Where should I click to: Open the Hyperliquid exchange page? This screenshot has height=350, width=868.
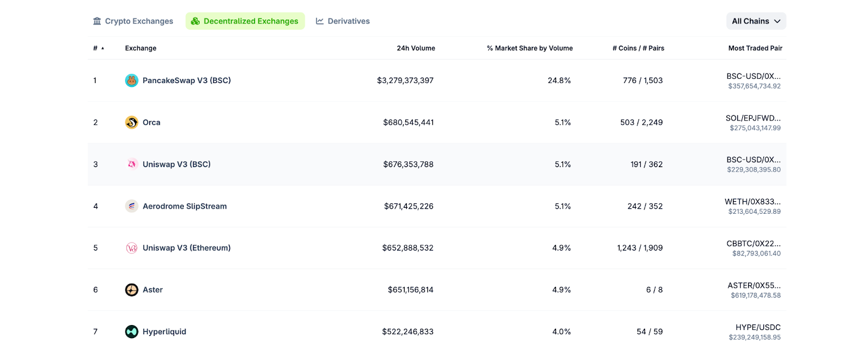(164, 332)
